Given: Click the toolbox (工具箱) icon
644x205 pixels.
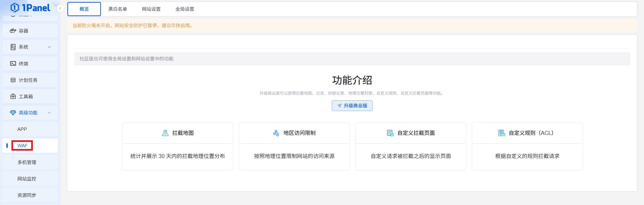Looking at the screenshot, I should coord(13,96).
